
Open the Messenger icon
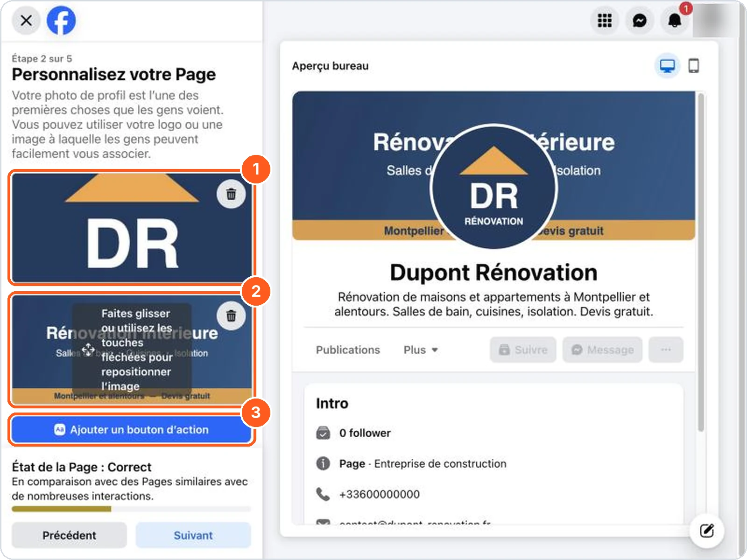(x=639, y=21)
